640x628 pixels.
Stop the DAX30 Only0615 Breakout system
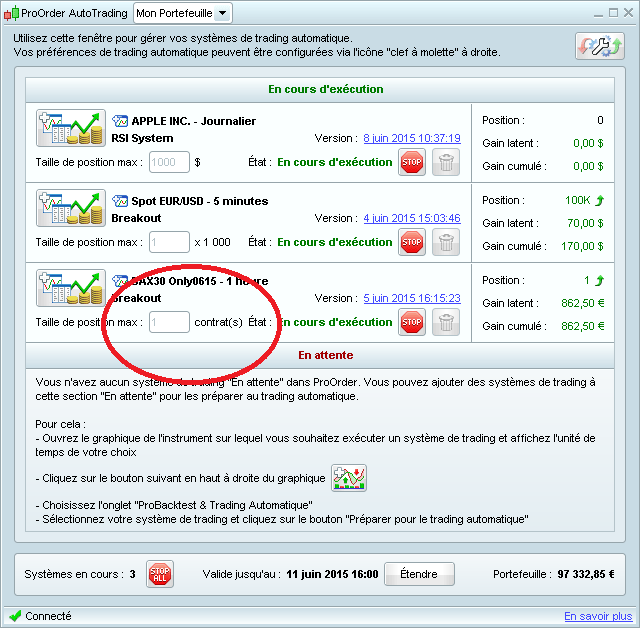tap(412, 322)
